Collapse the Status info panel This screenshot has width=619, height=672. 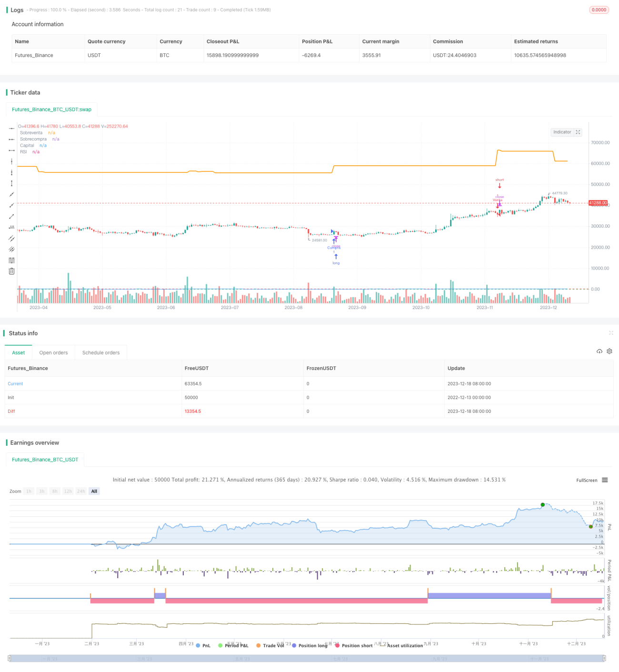[611, 333]
